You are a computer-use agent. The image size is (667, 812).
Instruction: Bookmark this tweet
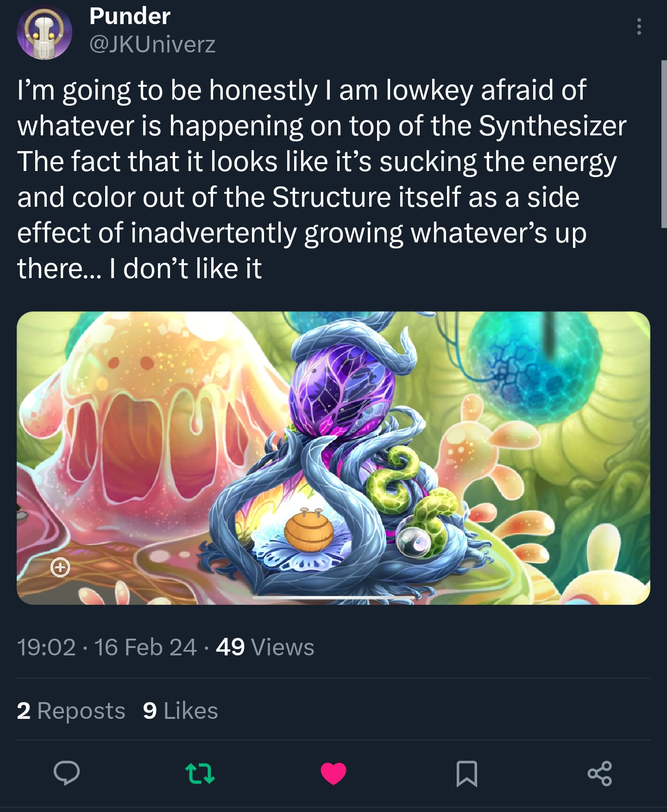[x=466, y=773]
